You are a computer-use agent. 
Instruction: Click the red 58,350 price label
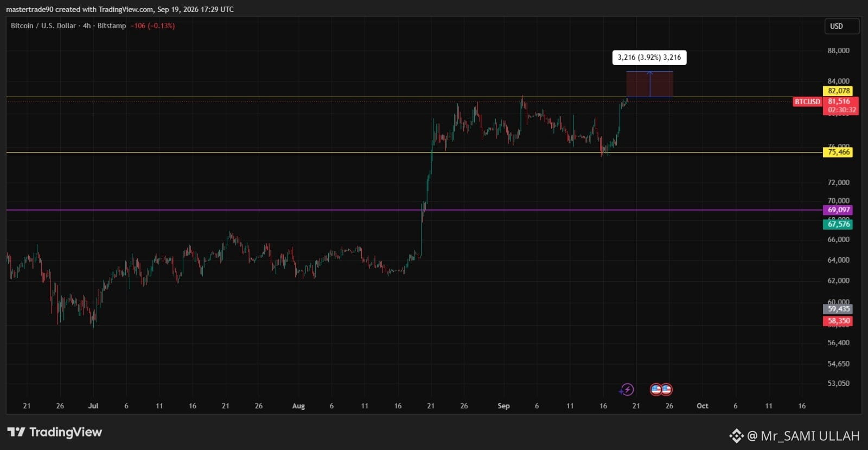coord(839,321)
